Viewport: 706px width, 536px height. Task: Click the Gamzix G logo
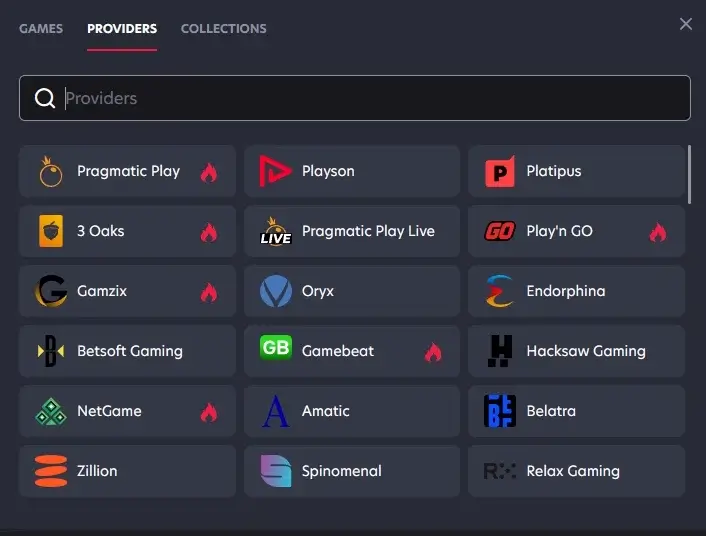[51, 291]
